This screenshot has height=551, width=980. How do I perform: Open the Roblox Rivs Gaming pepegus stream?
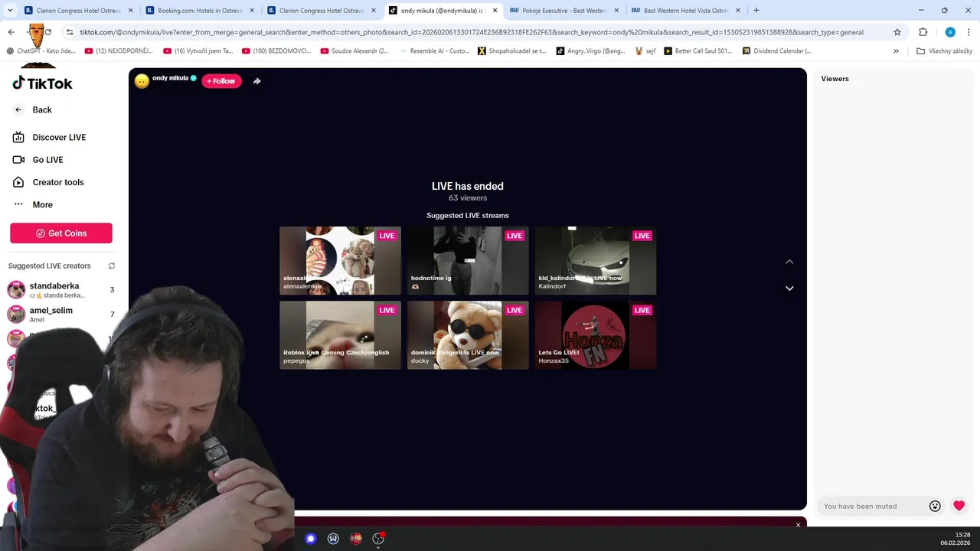pos(340,335)
